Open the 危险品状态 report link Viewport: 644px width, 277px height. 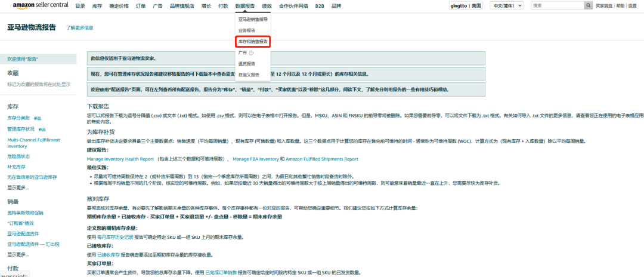(18, 156)
